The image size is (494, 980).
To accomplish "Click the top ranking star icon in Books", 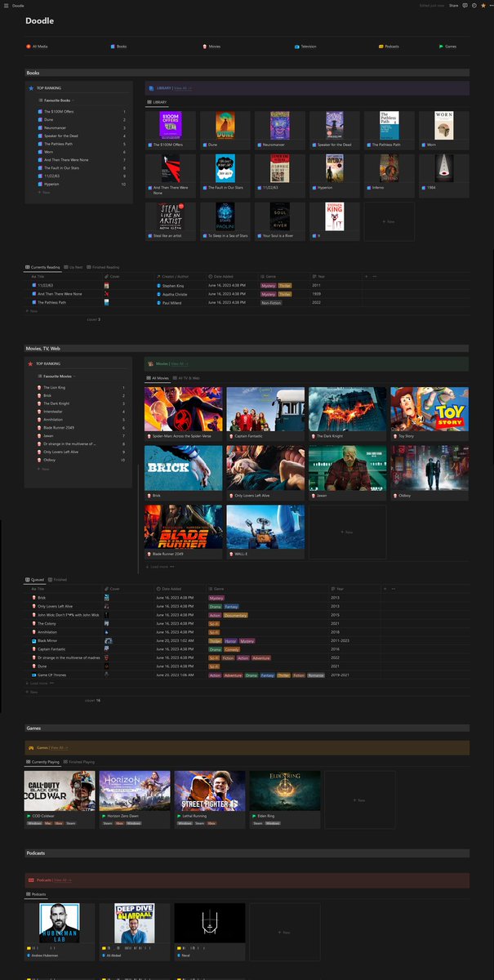I will [x=31, y=87].
